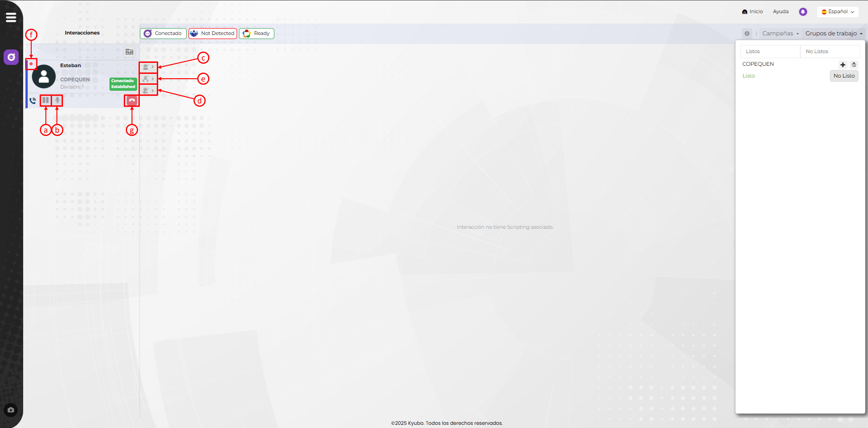The image size is (868, 428).
Task: Open the Español language dropdown
Action: (x=837, y=12)
